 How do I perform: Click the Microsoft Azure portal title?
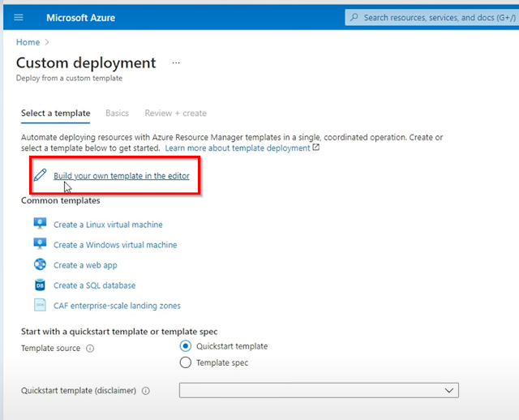pyautogui.click(x=81, y=18)
